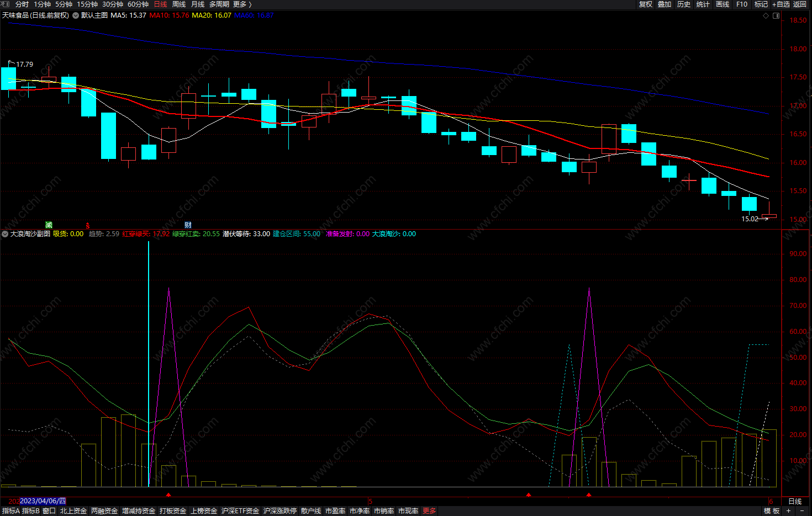Click the 大浪淘沙副图 indicator name
Image resolution: width=812 pixels, height=516 pixels.
pyautogui.click(x=30, y=234)
